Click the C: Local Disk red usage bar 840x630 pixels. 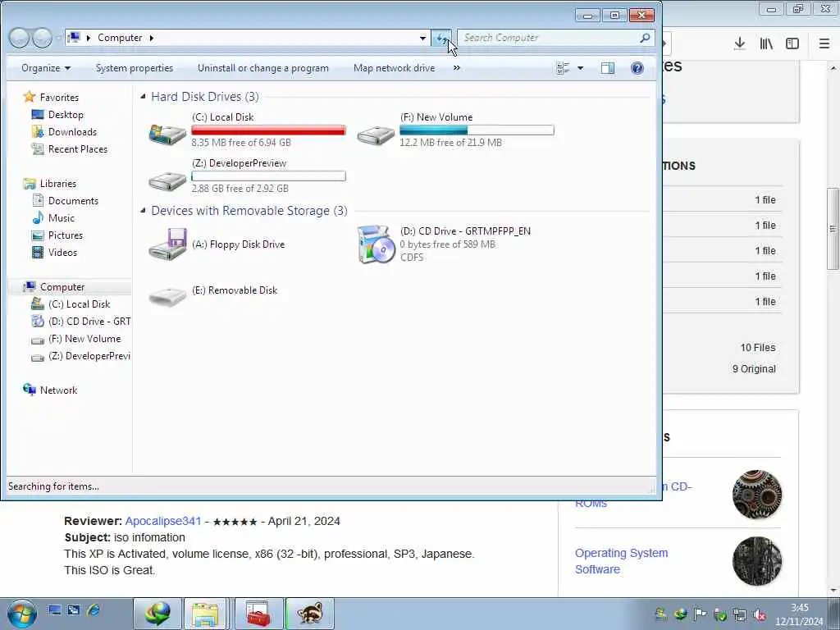[268, 130]
